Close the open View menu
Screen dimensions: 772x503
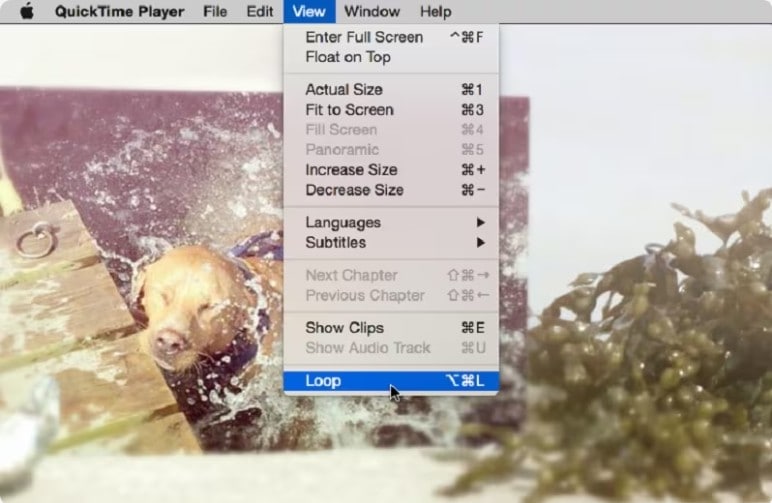(309, 11)
